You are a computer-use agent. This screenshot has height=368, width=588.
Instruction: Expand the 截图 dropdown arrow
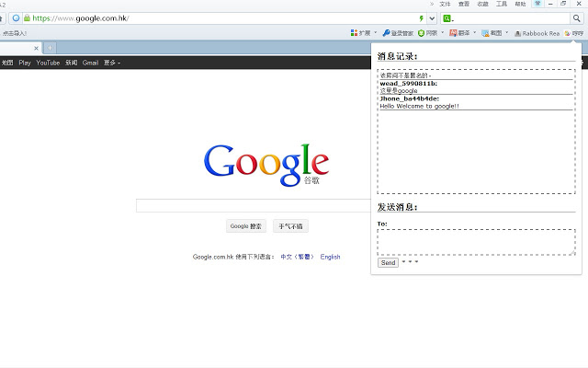point(506,33)
